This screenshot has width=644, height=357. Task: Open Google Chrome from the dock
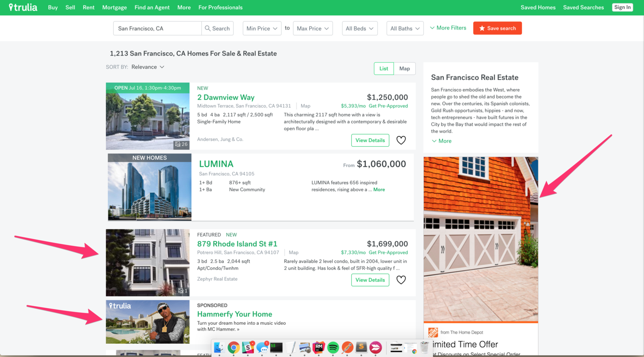233,347
